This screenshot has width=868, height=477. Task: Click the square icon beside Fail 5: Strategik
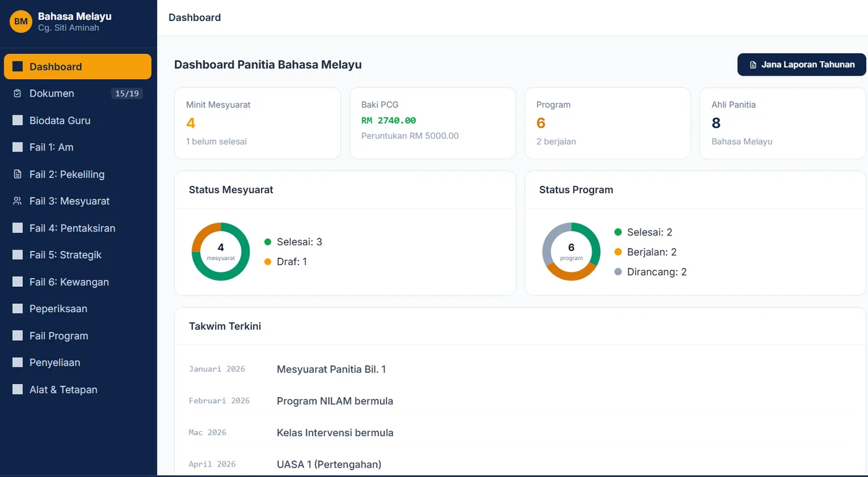pos(17,255)
